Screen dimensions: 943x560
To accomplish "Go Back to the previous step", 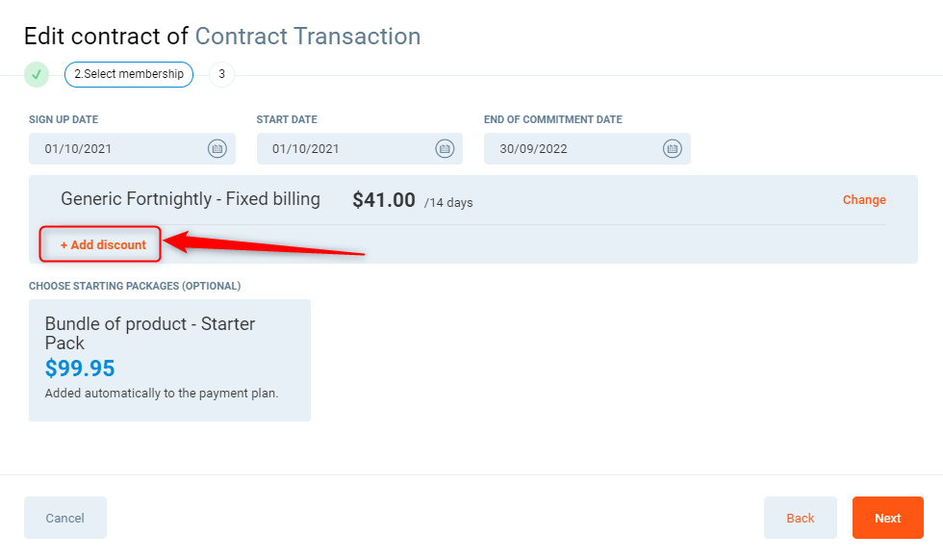I will coord(801,518).
